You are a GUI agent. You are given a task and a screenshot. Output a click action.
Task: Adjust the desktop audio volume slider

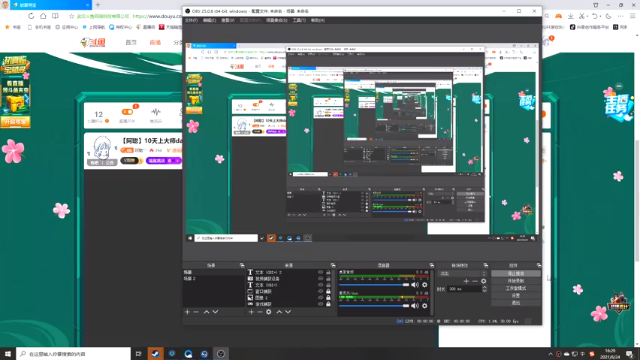tap(374, 285)
